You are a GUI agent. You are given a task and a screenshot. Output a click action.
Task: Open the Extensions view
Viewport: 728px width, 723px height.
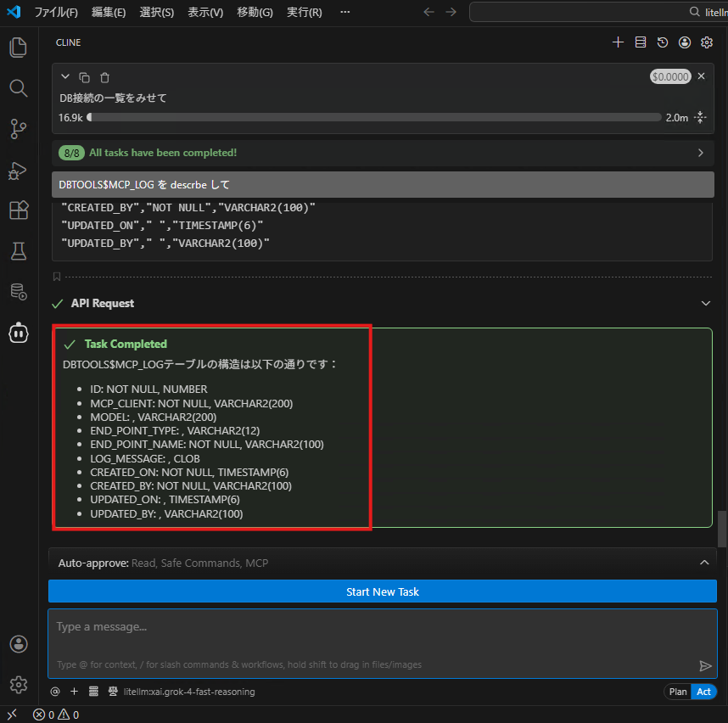[x=18, y=210]
